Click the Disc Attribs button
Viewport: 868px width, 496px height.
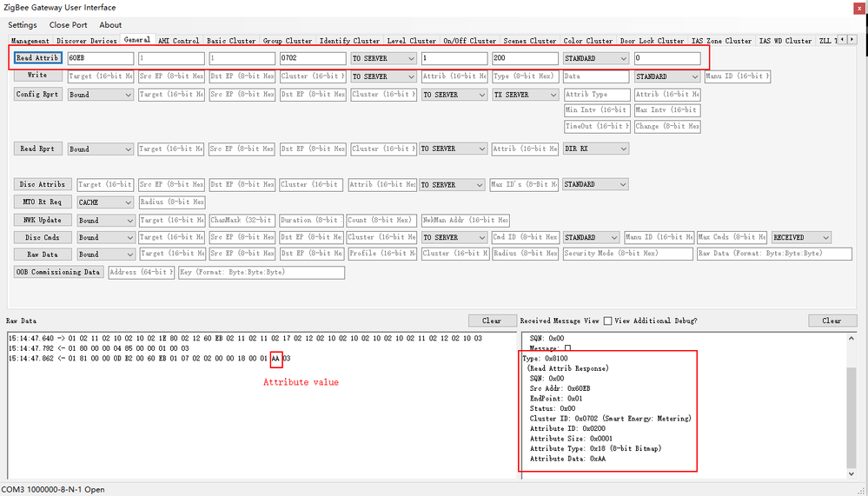click(x=43, y=184)
